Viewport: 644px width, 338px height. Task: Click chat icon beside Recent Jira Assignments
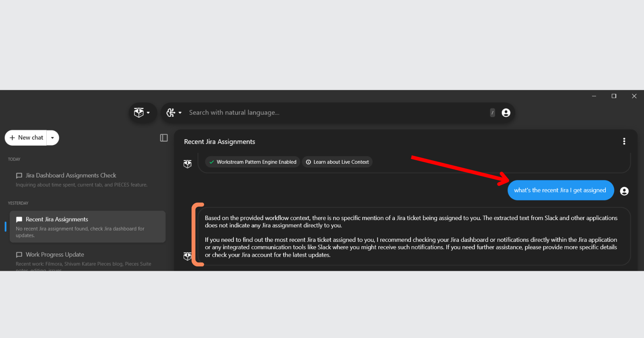(x=19, y=219)
